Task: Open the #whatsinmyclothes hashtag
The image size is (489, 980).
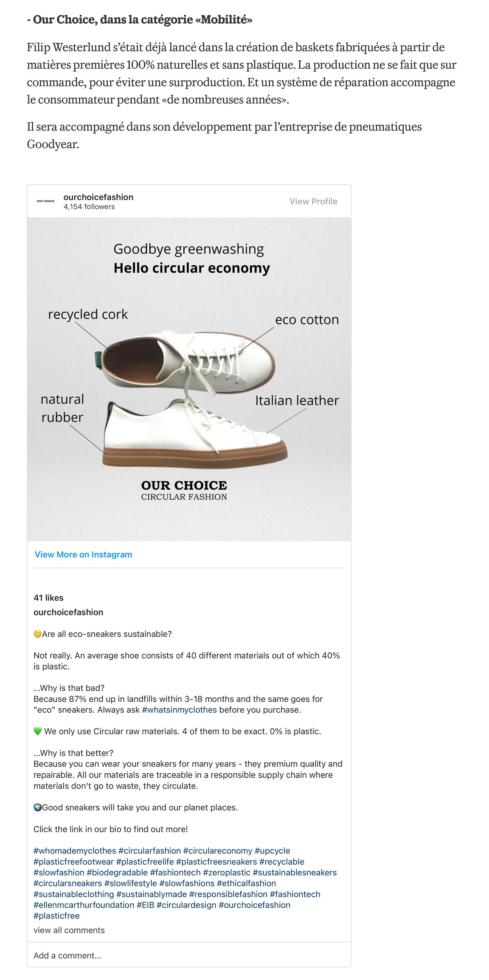Action: (179, 710)
